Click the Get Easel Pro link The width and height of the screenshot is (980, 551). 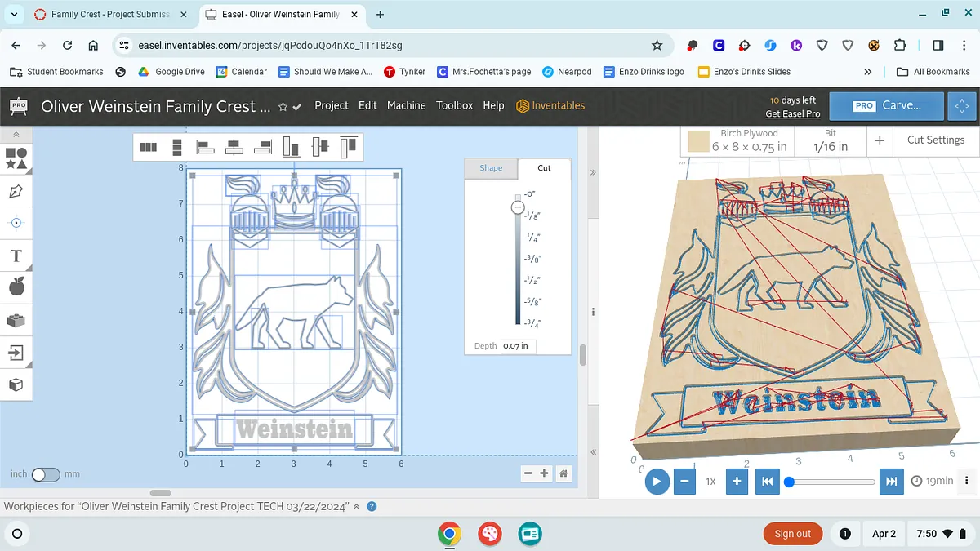point(792,114)
